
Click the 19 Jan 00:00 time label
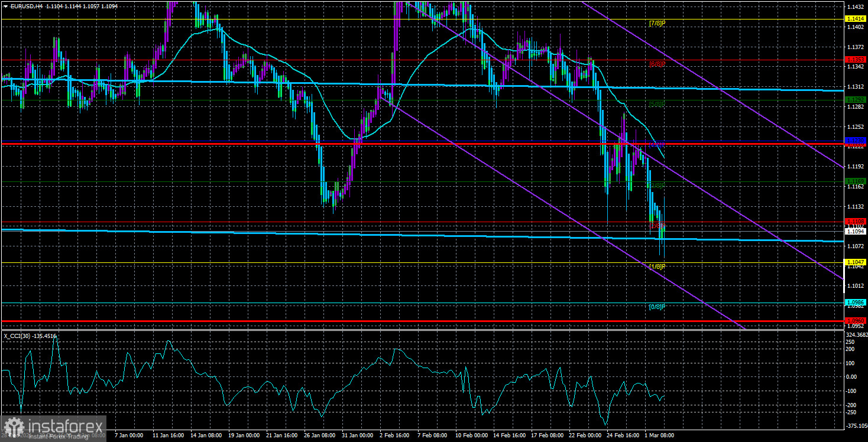(244, 435)
